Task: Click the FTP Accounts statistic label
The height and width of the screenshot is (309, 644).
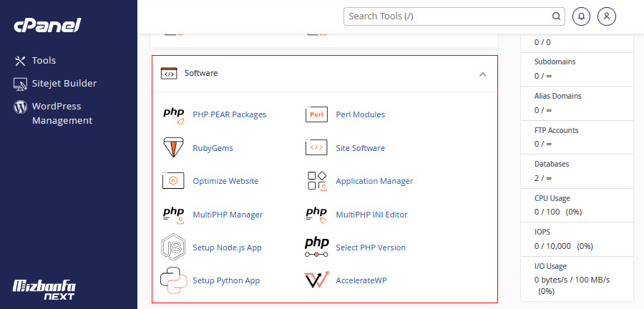Action: click(556, 130)
